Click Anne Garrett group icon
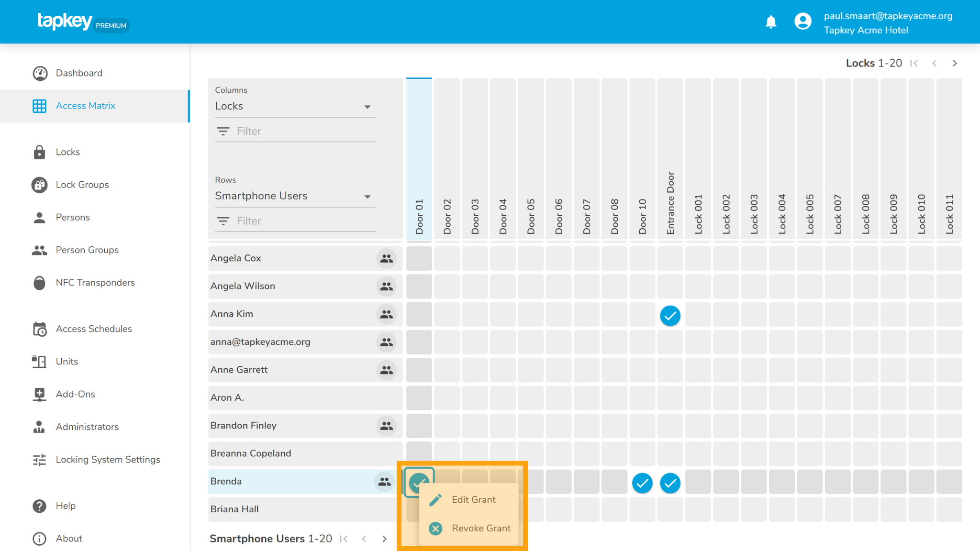This screenshot has width=980, height=551. click(x=386, y=370)
